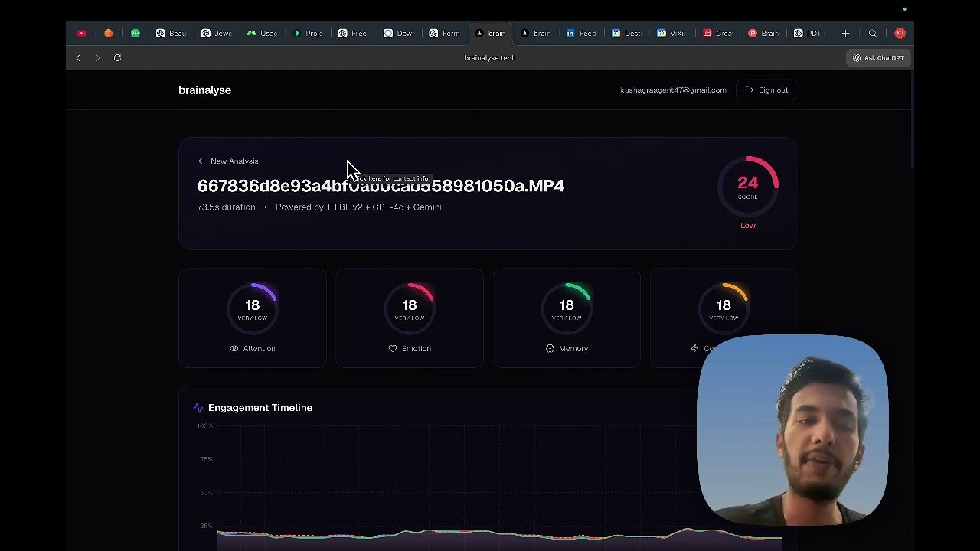Click the video file name heading
980x551 pixels.
point(381,186)
